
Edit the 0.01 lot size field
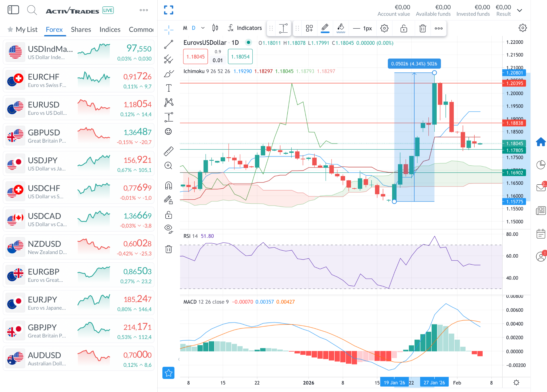218,60
